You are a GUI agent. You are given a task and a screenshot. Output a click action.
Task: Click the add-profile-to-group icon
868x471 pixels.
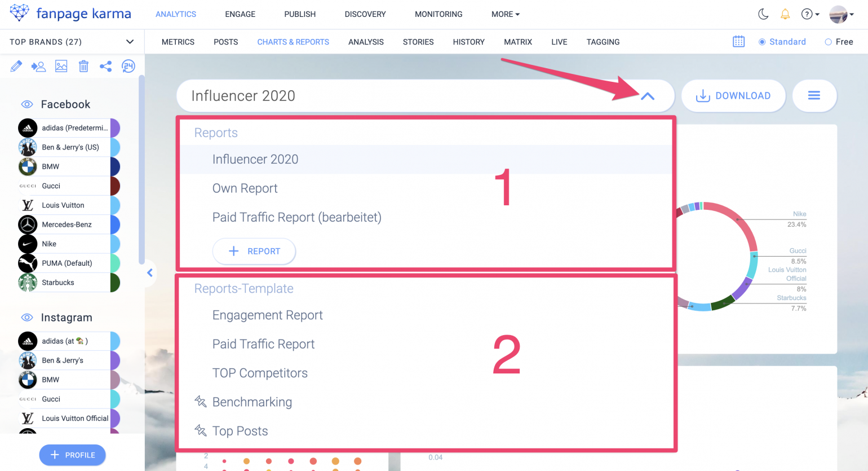[38, 66]
